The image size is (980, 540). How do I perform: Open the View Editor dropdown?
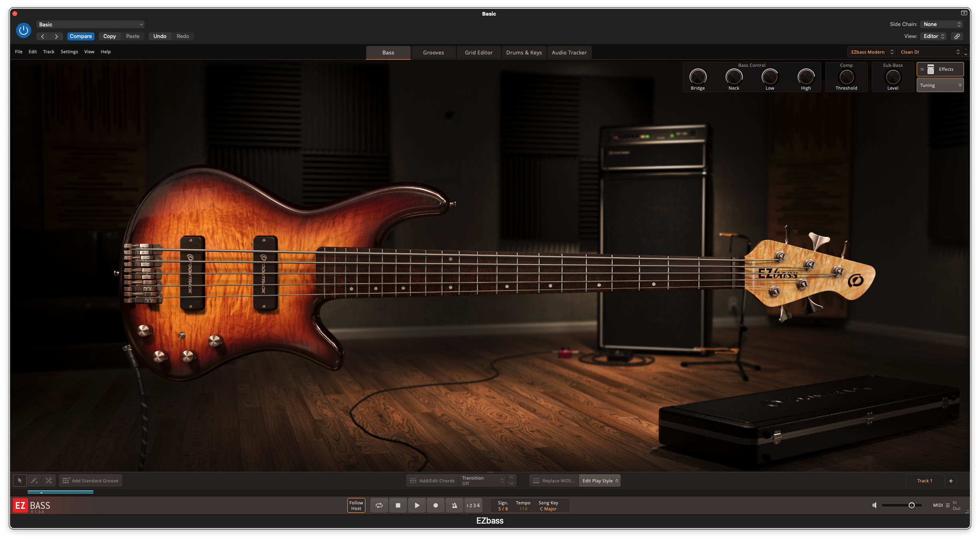934,36
